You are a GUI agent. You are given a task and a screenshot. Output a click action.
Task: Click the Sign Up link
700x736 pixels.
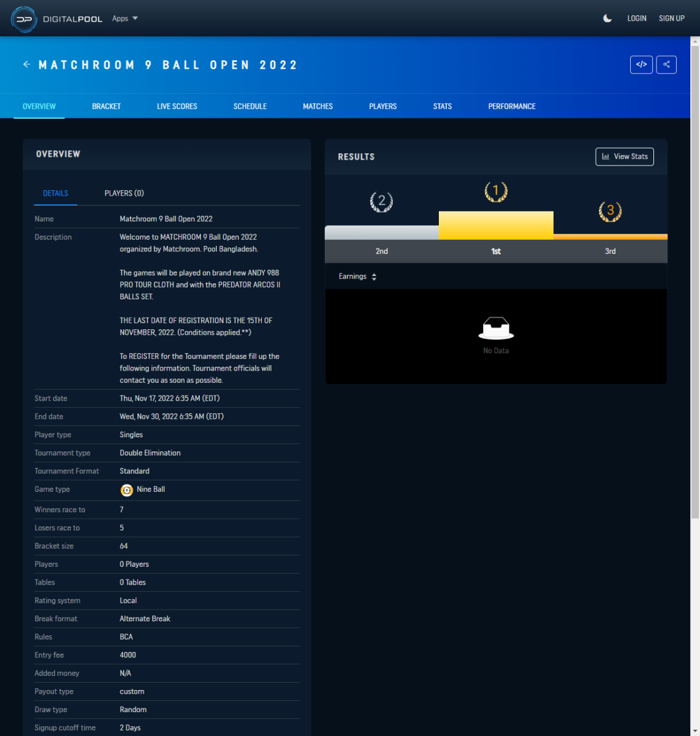tap(672, 18)
